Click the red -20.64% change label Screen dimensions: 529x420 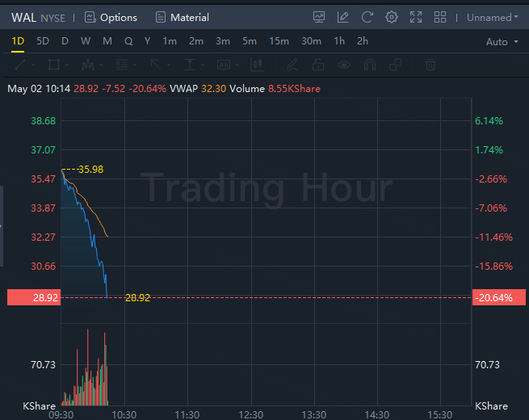(x=499, y=297)
